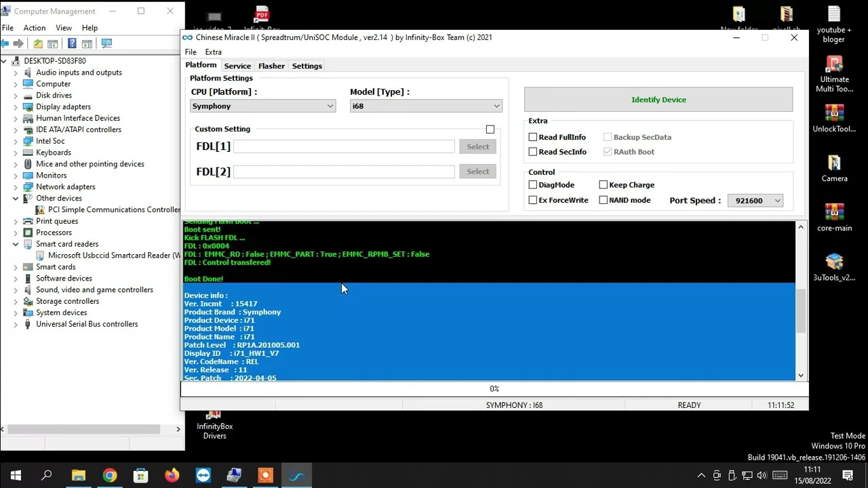Collapse Smart card readers node
The width and height of the screenshot is (868, 488).
16,244
